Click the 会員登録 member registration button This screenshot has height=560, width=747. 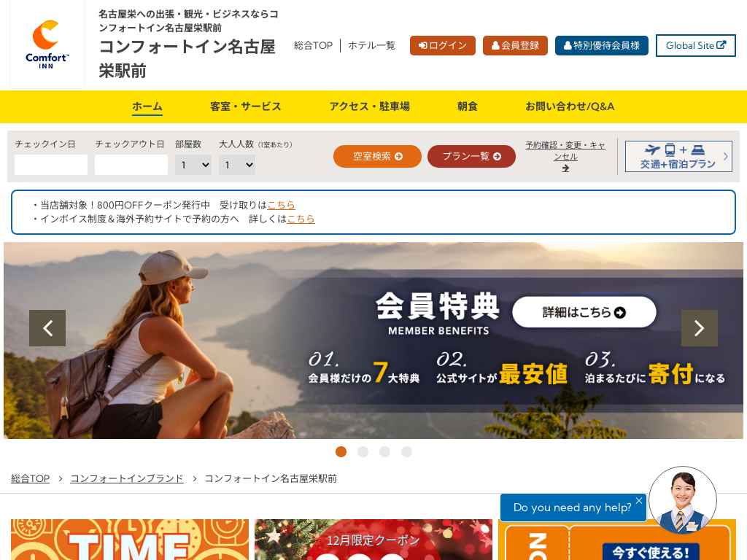coord(515,46)
